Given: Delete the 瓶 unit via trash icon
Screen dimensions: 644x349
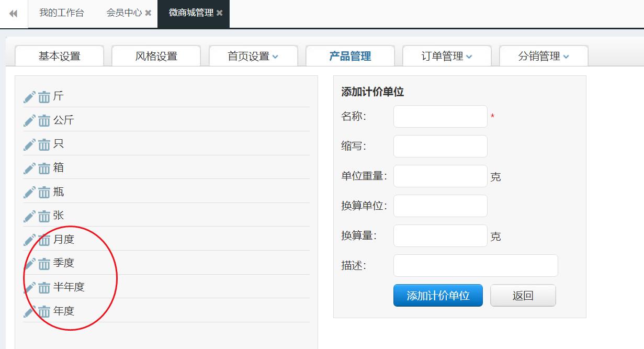Looking at the screenshot, I should pos(44,193).
